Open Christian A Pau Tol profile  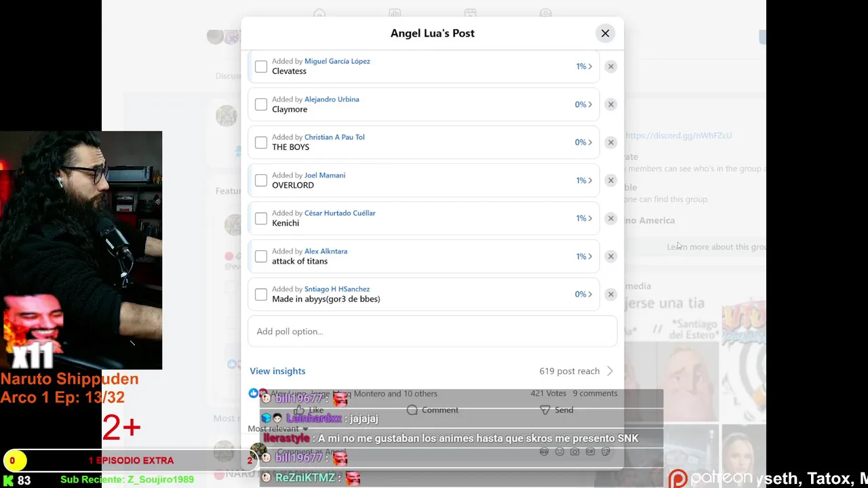(x=334, y=137)
